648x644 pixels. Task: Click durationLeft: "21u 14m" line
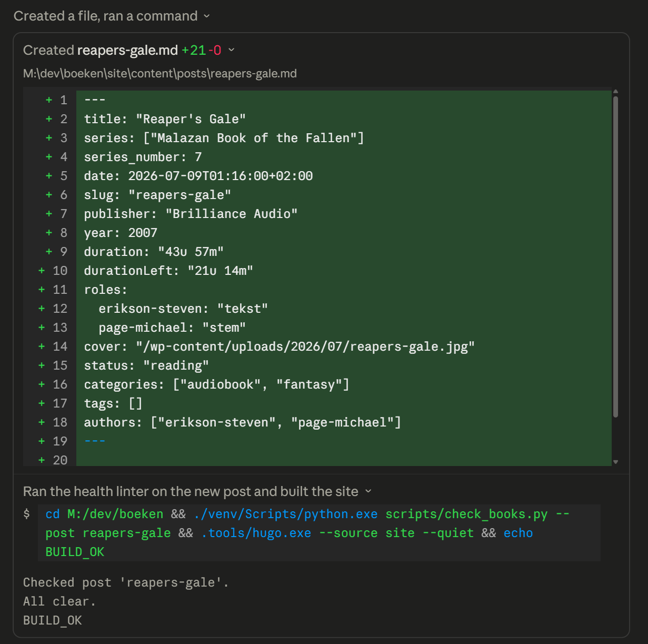[x=168, y=271]
